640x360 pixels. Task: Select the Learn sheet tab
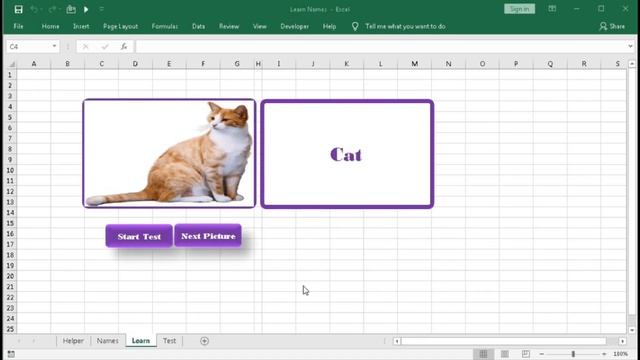(141, 341)
